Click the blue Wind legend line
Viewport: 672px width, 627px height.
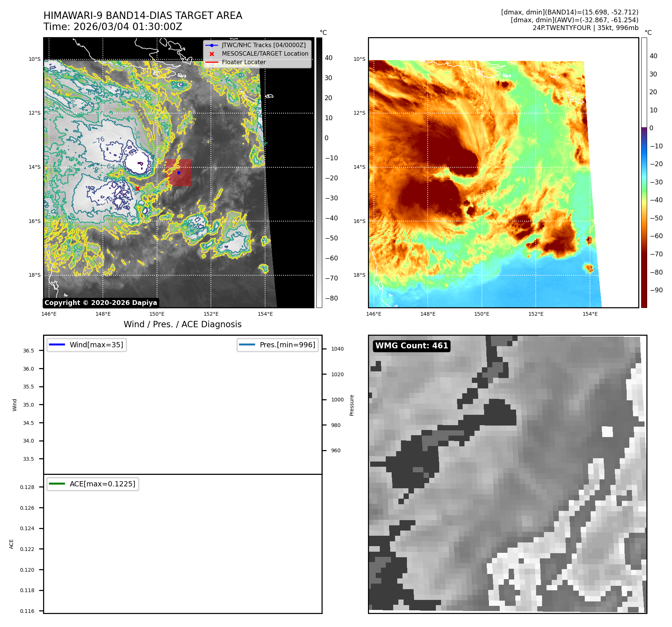(x=57, y=345)
